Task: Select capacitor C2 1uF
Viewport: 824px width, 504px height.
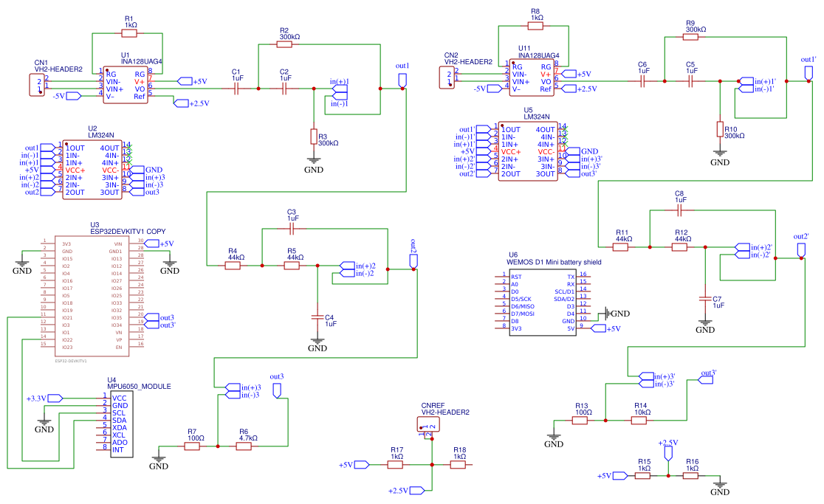Action: [x=284, y=89]
